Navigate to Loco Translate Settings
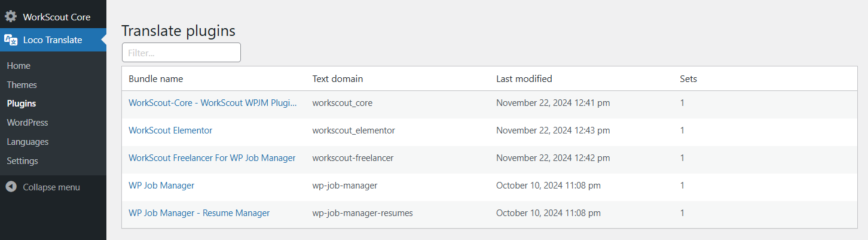 click(x=22, y=161)
